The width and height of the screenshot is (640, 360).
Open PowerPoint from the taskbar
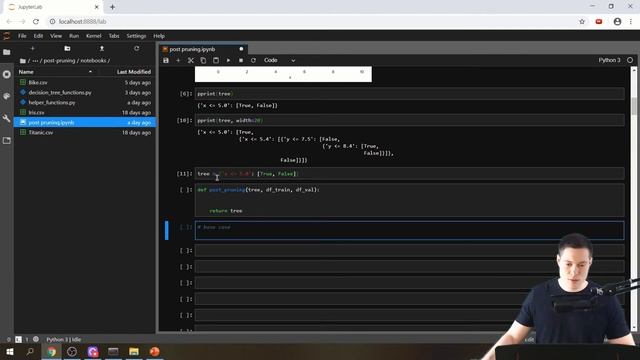(x=155, y=351)
